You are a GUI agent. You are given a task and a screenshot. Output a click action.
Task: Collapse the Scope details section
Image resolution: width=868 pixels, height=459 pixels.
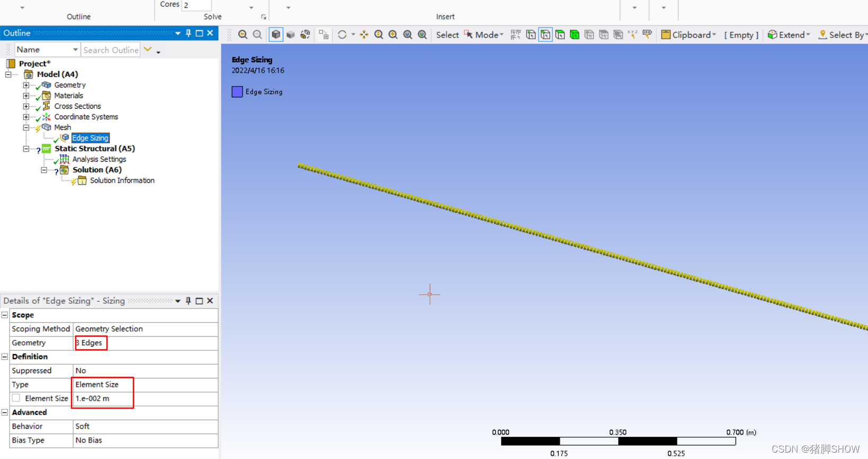5,315
